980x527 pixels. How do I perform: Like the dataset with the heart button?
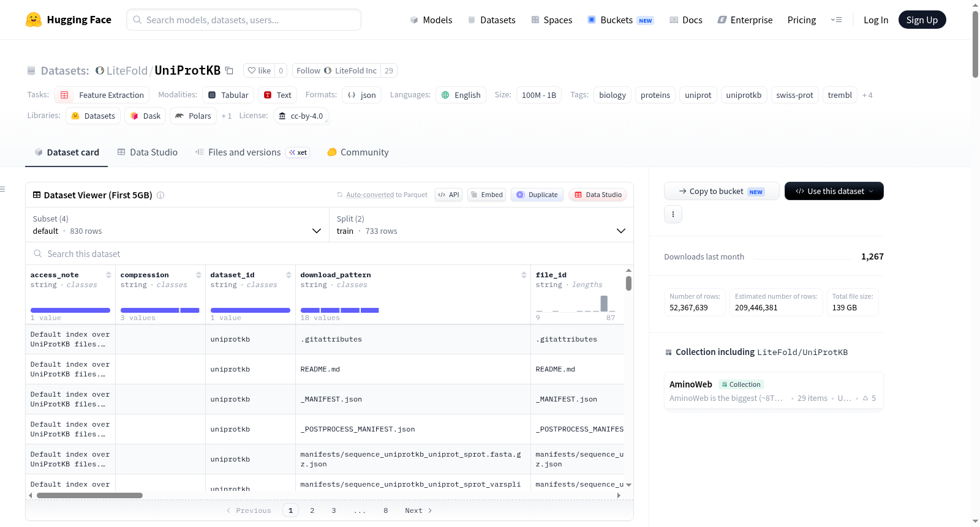point(259,70)
